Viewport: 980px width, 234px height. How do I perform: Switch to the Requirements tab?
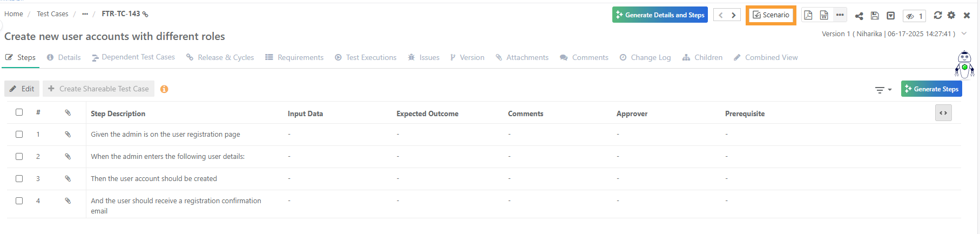[294, 58]
